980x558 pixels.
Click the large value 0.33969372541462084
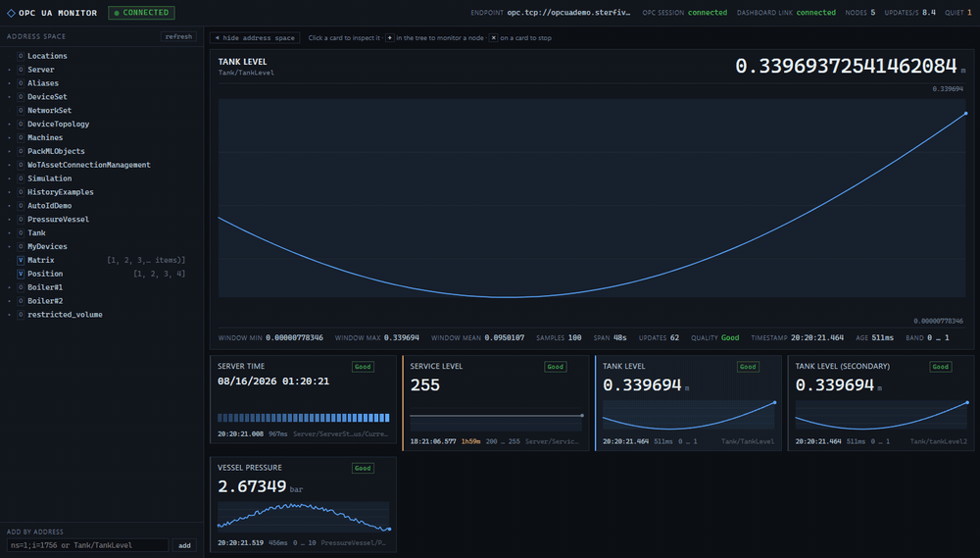(x=847, y=67)
